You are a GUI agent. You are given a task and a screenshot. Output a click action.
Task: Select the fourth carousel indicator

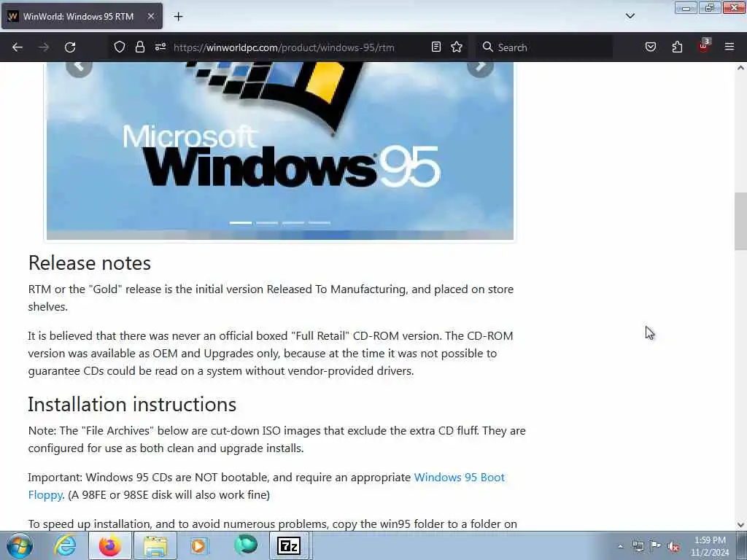tap(320, 222)
